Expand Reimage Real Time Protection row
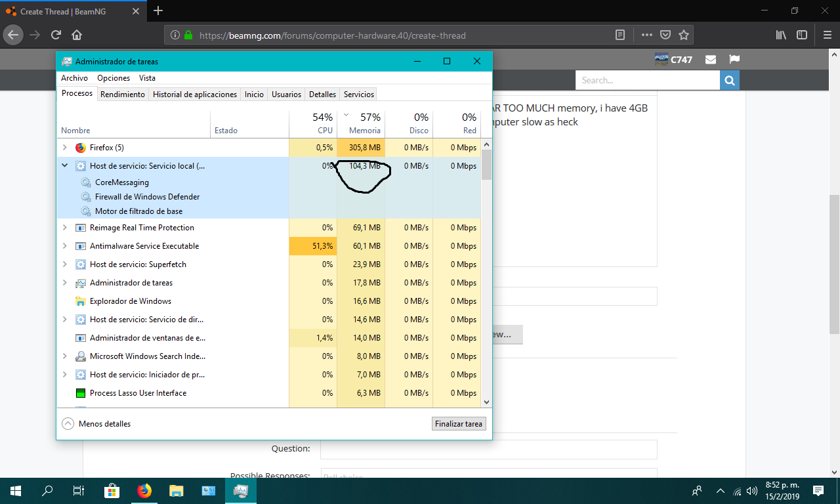The image size is (840, 504). pyautogui.click(x=64, y=228)
